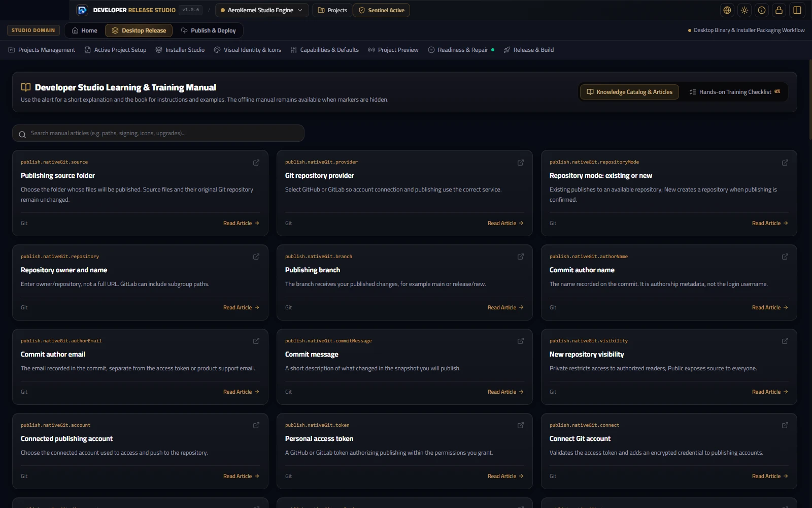812x508 pixels.
Task: Read Article for Connect Git account
Action: 770,476
